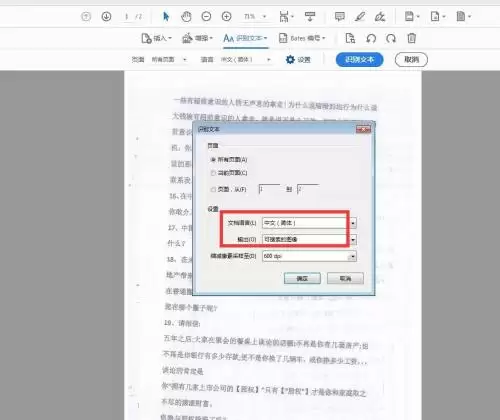Screen dimensions: 500x420
Task: Click the page range start field
Action: click(x=269, y=189)
